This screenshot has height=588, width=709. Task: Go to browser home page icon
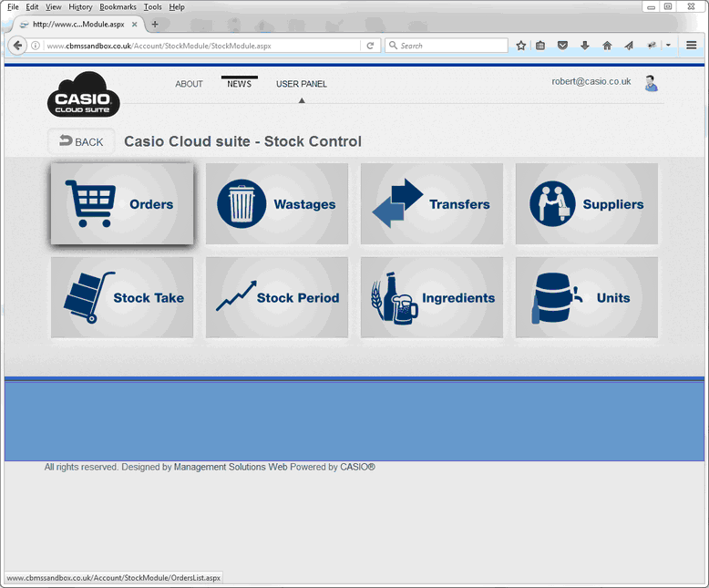point(607,46)
